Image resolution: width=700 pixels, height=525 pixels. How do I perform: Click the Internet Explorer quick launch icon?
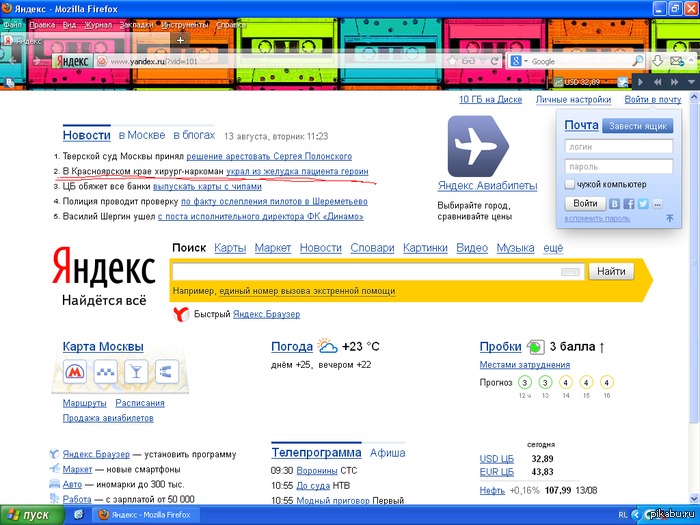pos(78,514)
